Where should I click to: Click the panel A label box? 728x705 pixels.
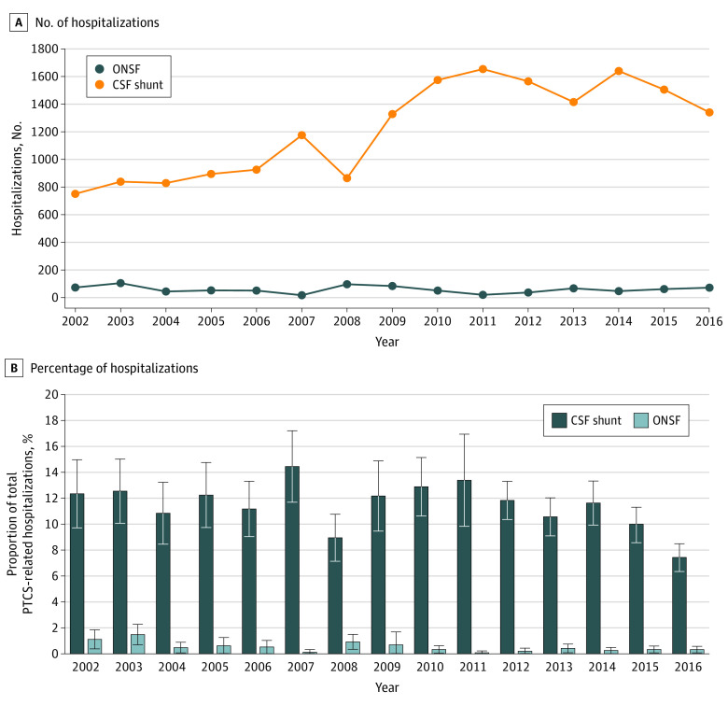[x=18, y=22]
